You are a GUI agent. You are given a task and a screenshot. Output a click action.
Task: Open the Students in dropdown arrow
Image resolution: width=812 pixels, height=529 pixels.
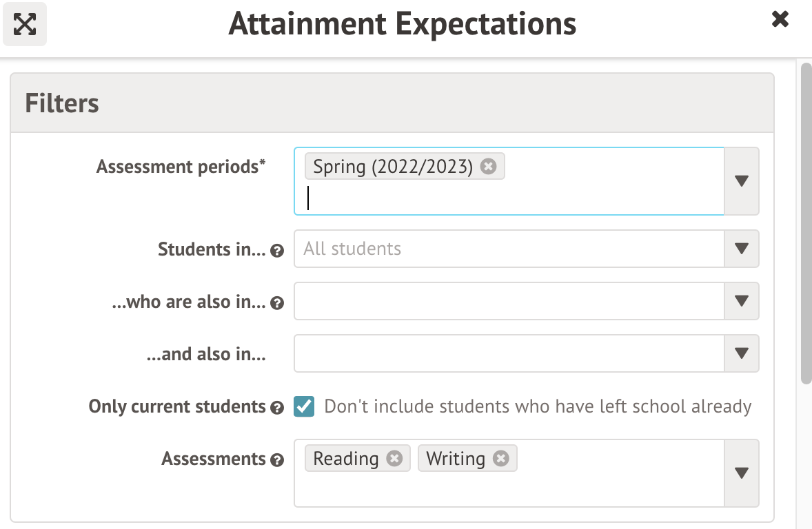pyautogui.click(x=742, y=249)
